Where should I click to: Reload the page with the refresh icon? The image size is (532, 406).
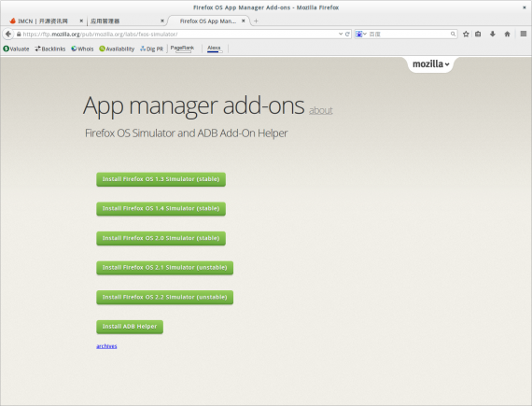[x=347, y=34]
